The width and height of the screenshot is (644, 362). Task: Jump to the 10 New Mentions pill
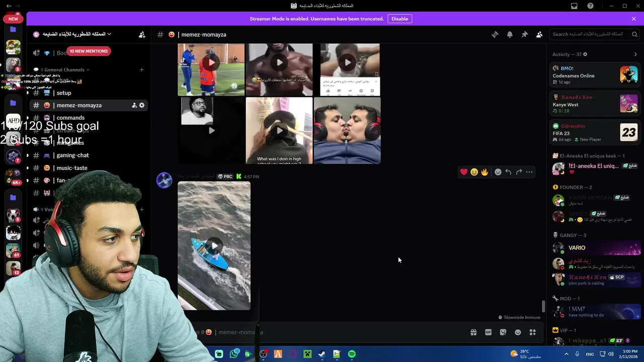pyautogui.click(x=89, y=51)
